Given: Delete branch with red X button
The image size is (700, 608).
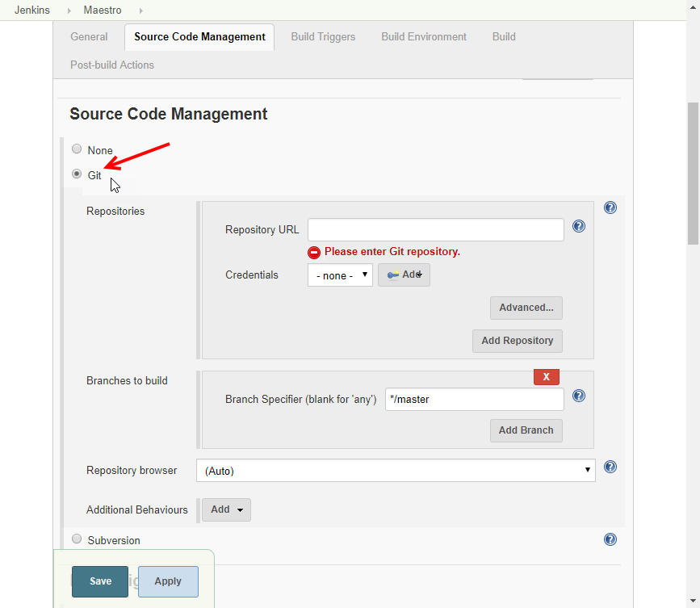Looking at the screenshot, I should tap(546, 377).
